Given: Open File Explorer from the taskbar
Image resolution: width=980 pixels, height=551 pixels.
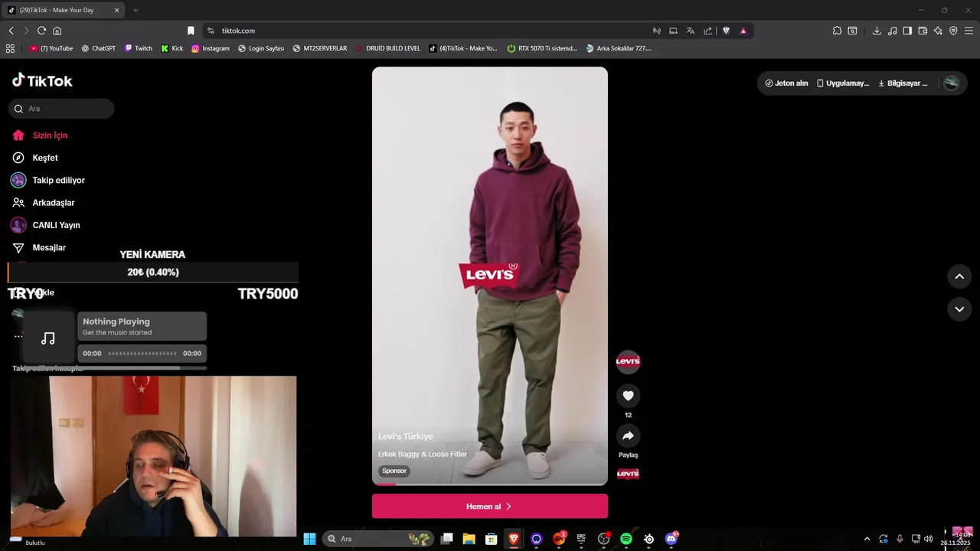Looking at the screenshot, I should (x=469, y=539).
